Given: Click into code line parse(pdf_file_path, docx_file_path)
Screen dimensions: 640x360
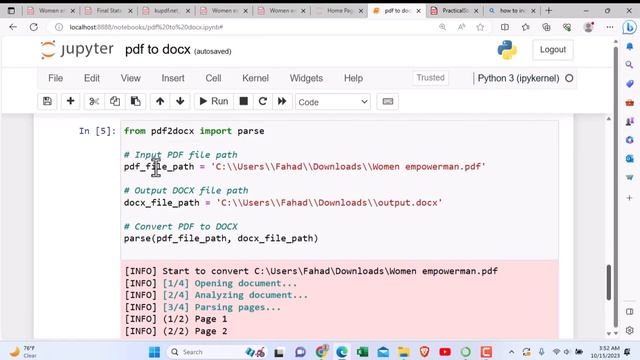Looking at the screenshot, I should [x=221, y=238].
